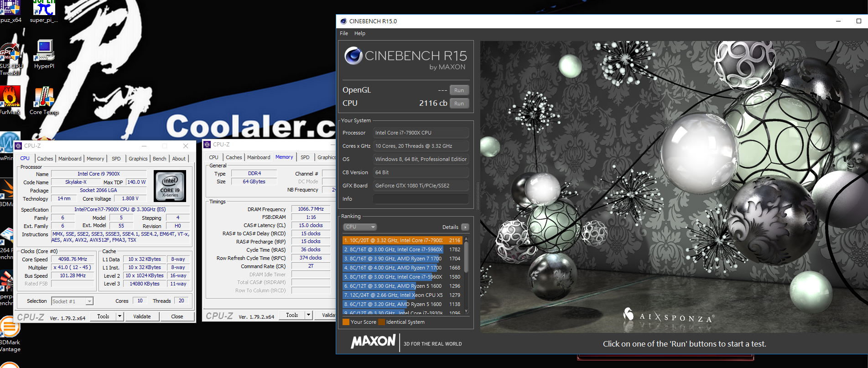Click the Core Voltage 1.808 V value
The width and height of the screenshot is (868, 368).
130,198
